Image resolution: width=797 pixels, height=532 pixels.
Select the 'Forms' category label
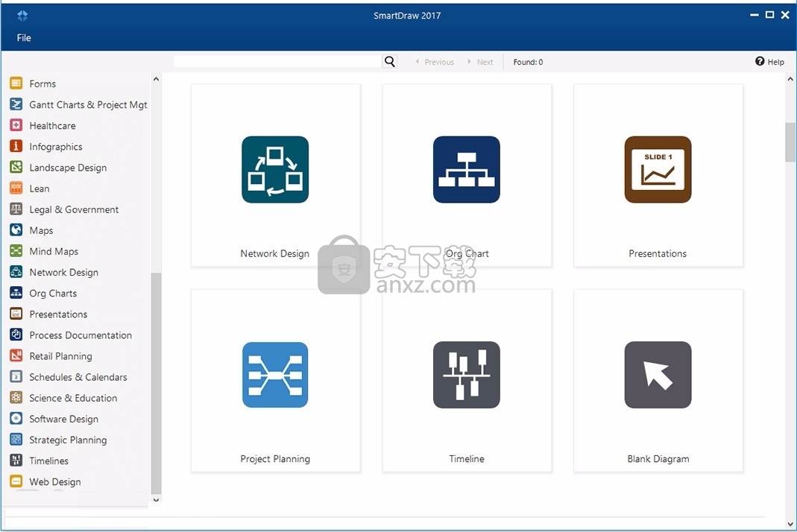tap(42, 83)
